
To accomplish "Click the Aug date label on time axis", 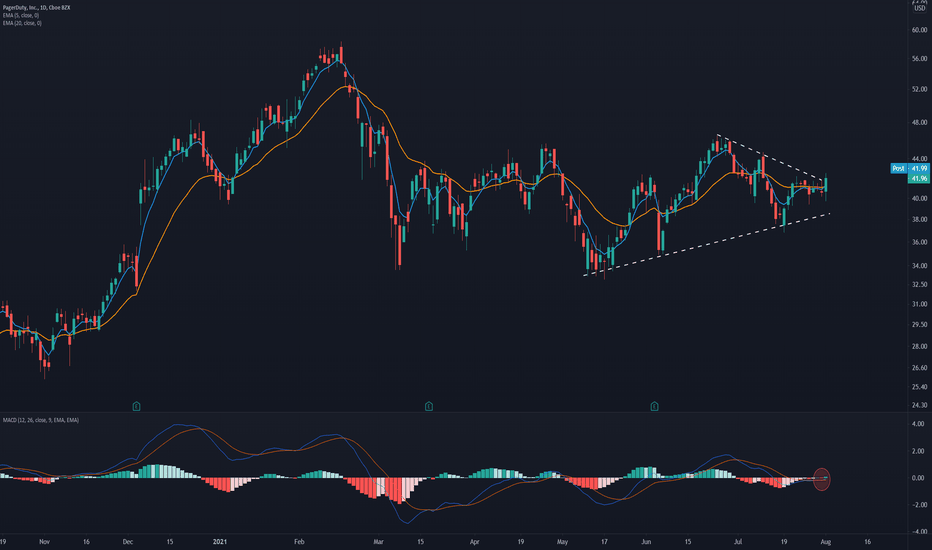I will pyautogui.click(x=826, y=542).
